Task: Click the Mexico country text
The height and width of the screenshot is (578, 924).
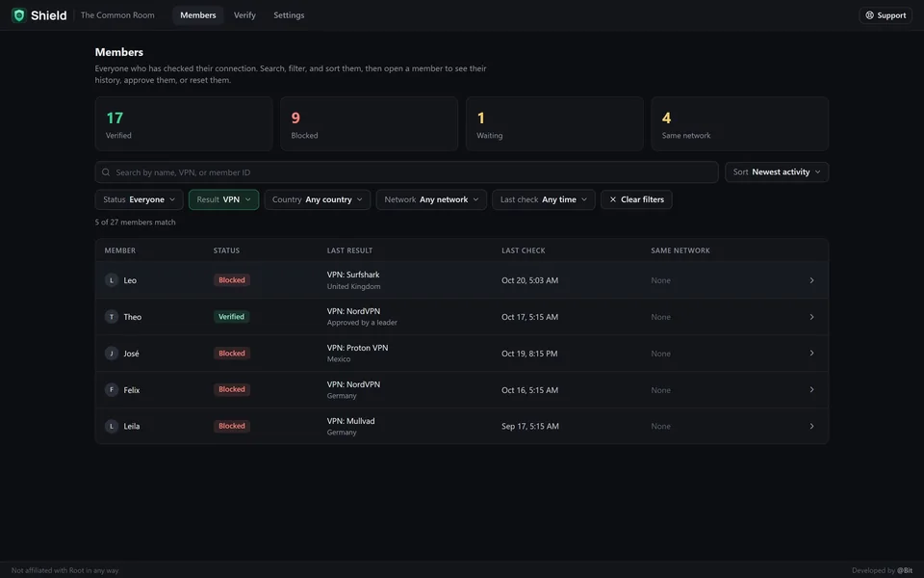Action: [338, 359]
